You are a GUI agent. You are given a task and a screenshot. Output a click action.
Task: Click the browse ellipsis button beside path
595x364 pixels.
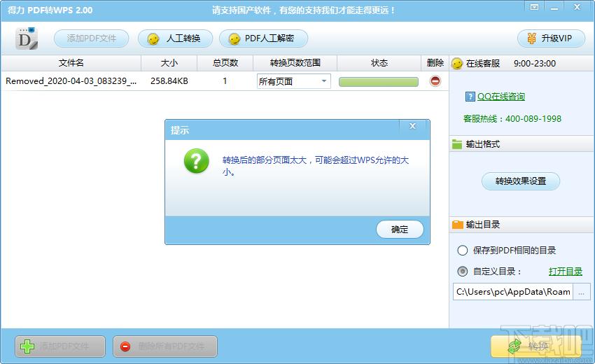pos(581,292)
